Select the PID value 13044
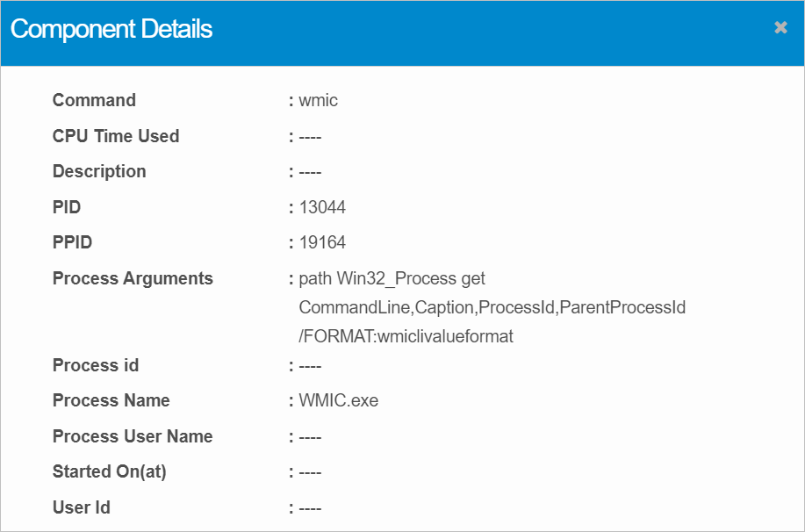 point(322,207)
